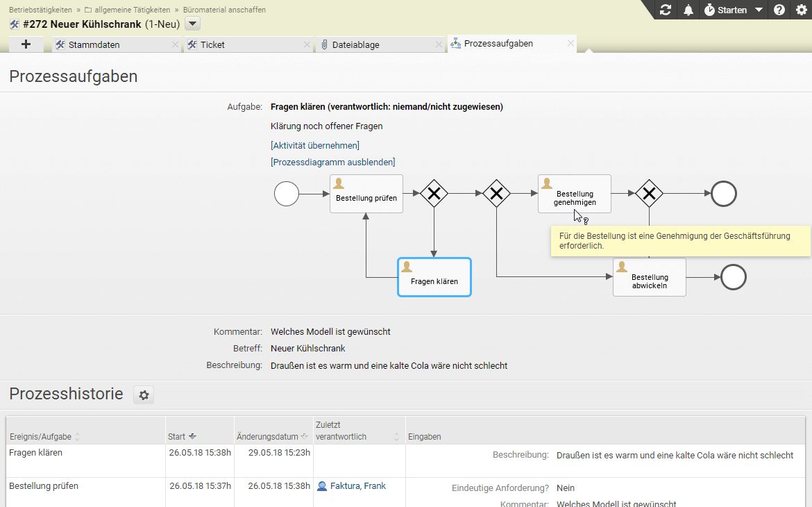Click Betreff value Neuer Kühlschrank
812x507 pixels.
coord(307,349)
